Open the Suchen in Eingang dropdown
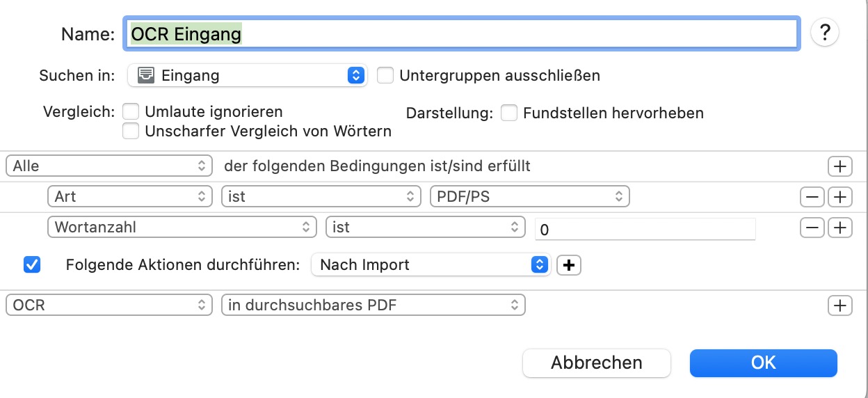868x398 pixels. (248, 75)
